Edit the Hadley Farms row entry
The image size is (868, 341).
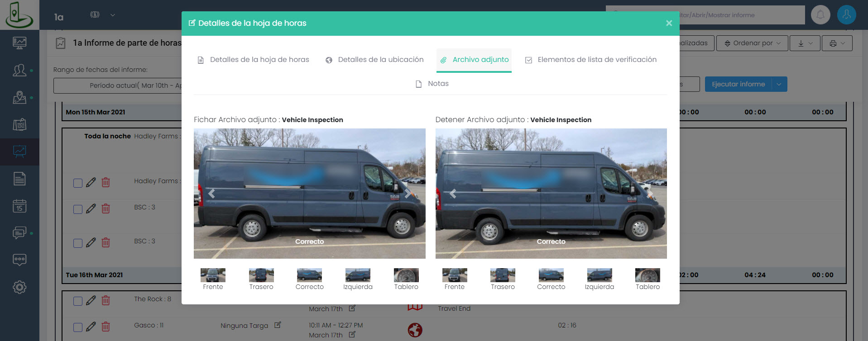91,182
